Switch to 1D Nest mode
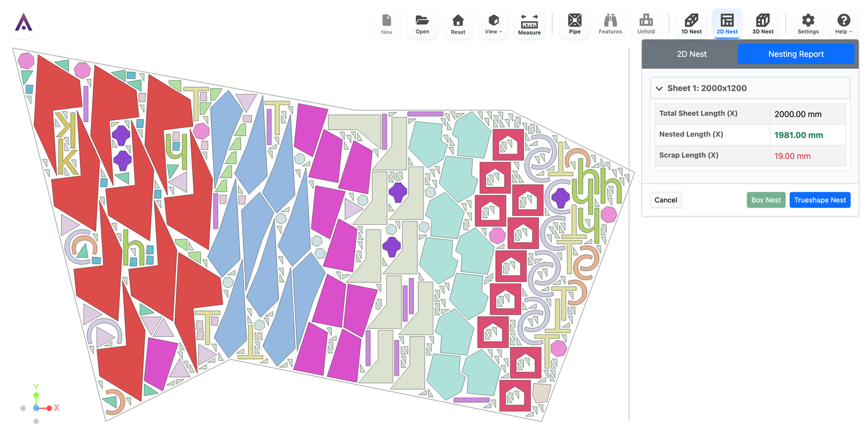 [691, 24]
